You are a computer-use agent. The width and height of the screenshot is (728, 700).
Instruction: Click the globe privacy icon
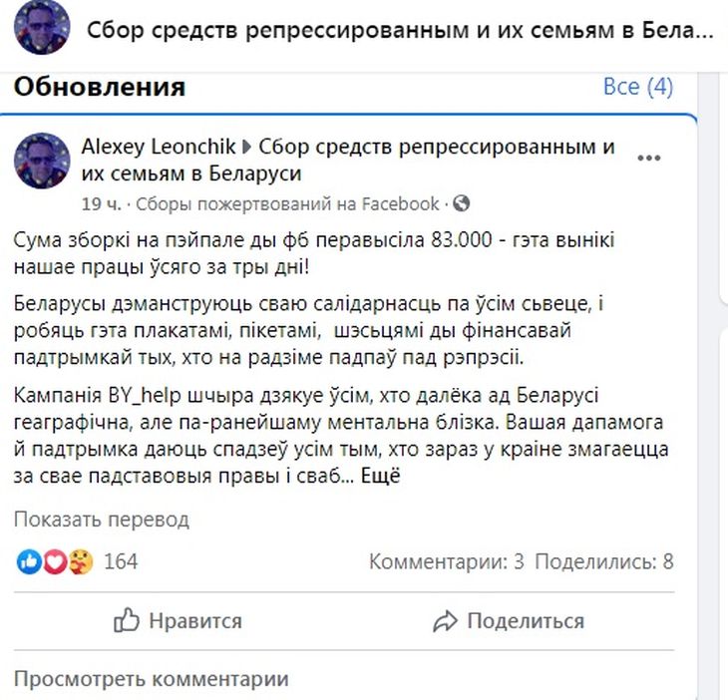pyautogui.click(x=461, y=204)
